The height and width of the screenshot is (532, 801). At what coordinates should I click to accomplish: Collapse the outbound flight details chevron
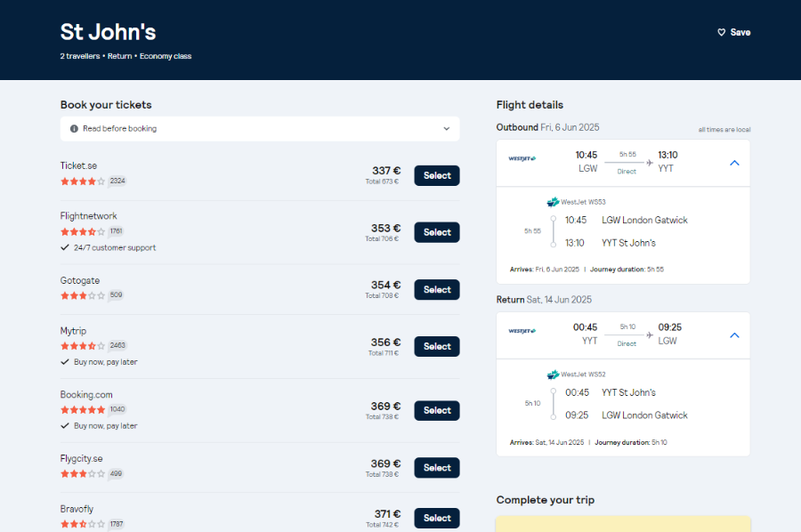[734, 164]
